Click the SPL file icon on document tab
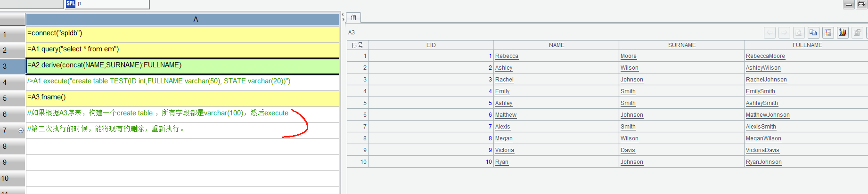 click(71, 3)
